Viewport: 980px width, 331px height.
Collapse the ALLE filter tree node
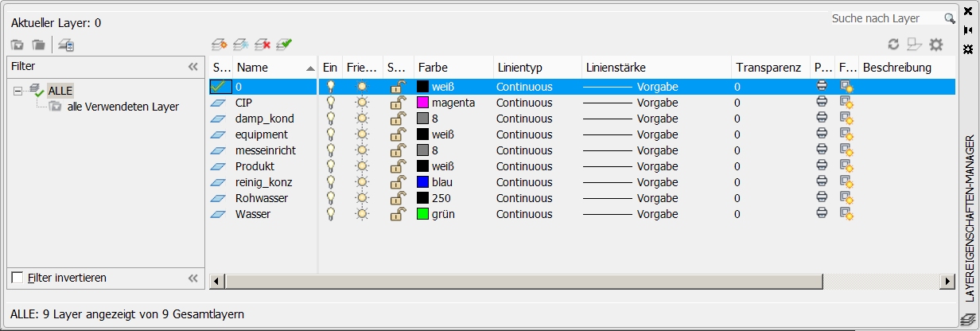coord(18,91)
